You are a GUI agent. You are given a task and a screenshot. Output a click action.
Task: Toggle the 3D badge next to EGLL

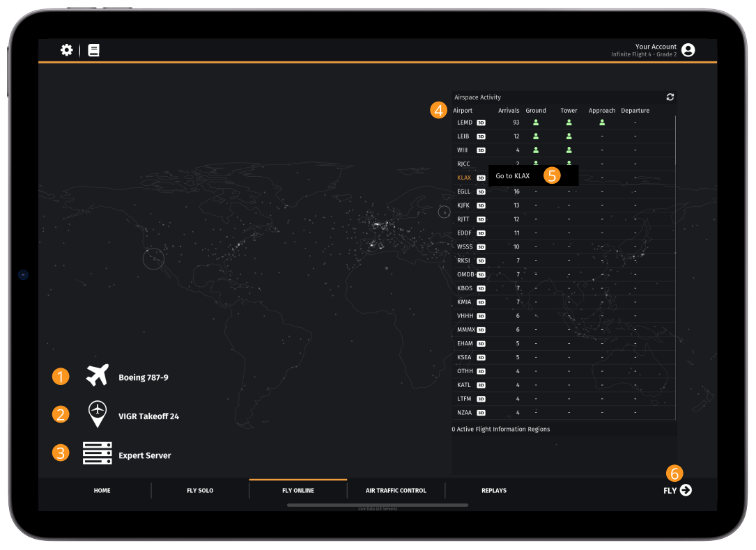481,191
